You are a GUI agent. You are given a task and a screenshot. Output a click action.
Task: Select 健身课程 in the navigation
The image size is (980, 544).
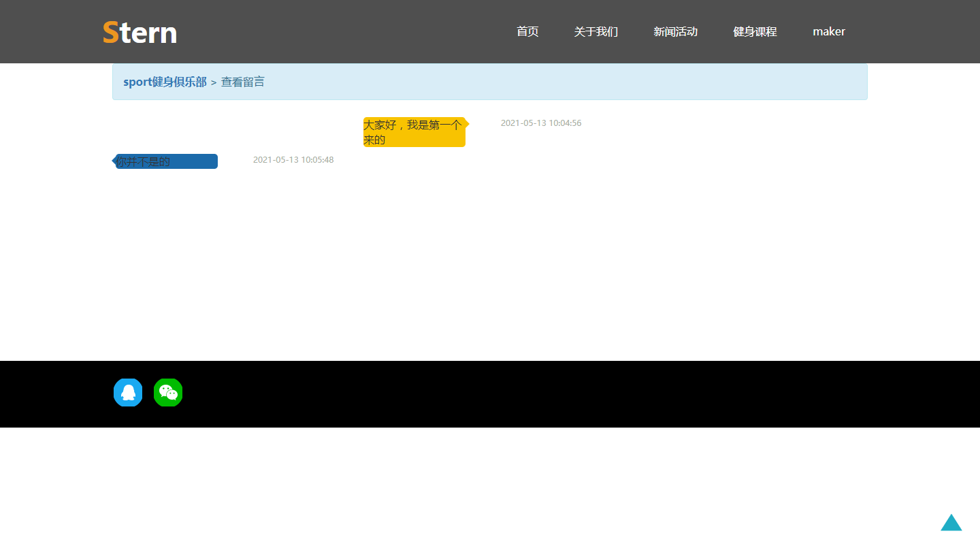tap(755, 31)
